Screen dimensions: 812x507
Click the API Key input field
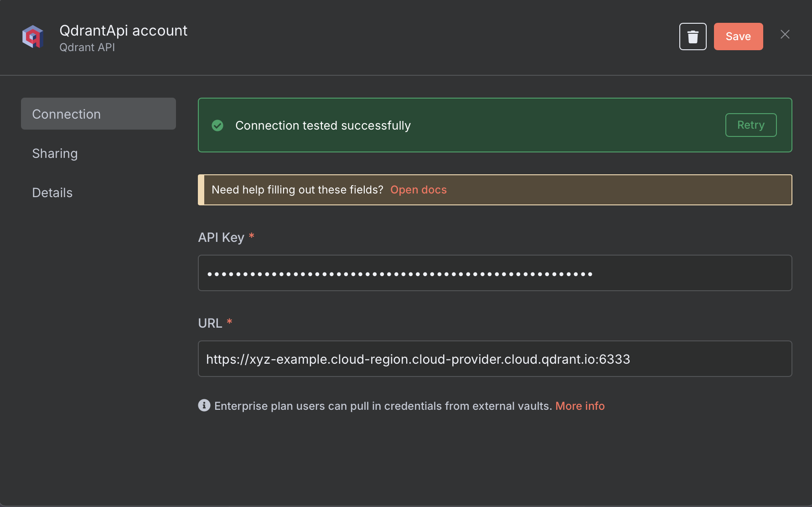click(495, 273)
